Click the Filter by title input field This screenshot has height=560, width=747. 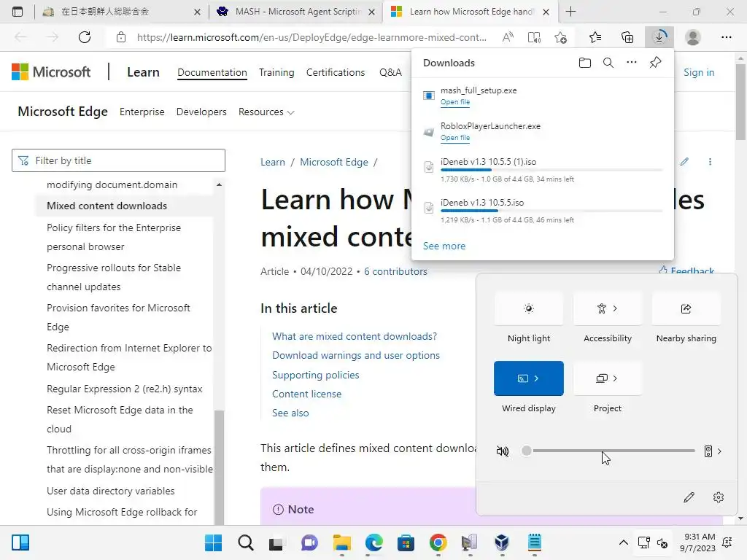118,160
